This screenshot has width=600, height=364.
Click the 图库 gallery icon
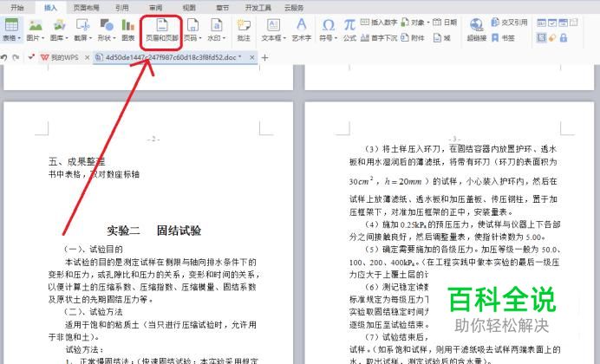tap(59, 25)
